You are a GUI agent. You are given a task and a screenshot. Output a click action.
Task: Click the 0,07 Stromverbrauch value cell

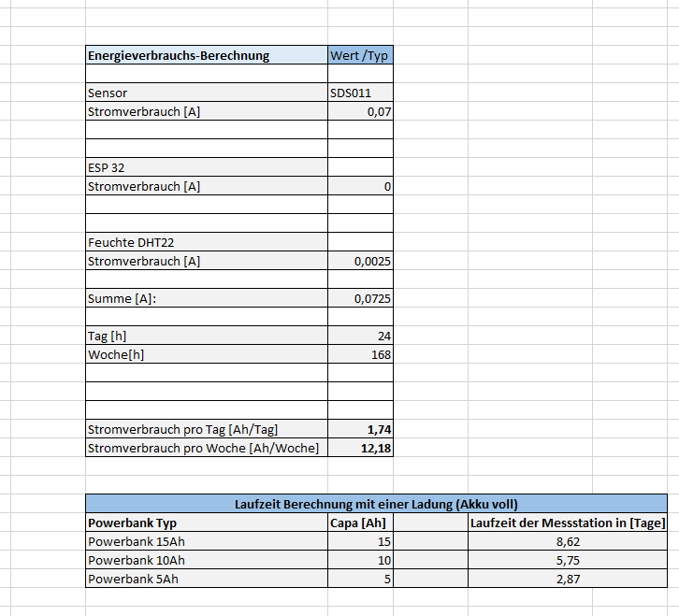(360, 111)
